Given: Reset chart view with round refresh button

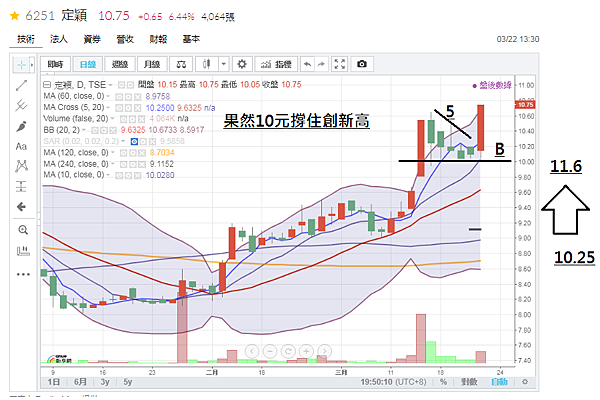Looking at the screenshot, I should 288,351.
